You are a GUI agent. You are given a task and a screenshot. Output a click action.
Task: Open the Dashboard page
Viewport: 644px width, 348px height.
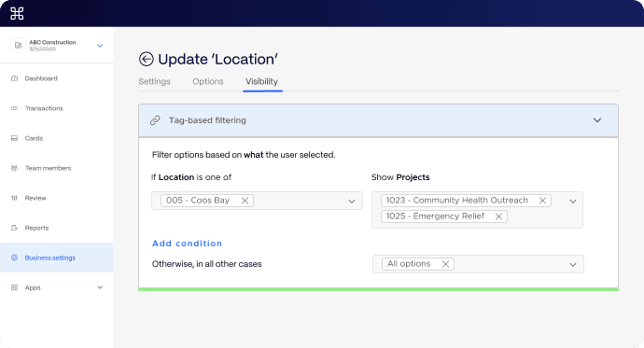[41, 78]
